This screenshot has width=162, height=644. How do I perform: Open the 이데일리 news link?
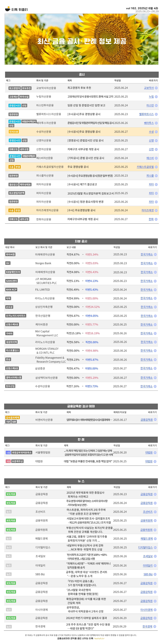(x=148, y=565)
